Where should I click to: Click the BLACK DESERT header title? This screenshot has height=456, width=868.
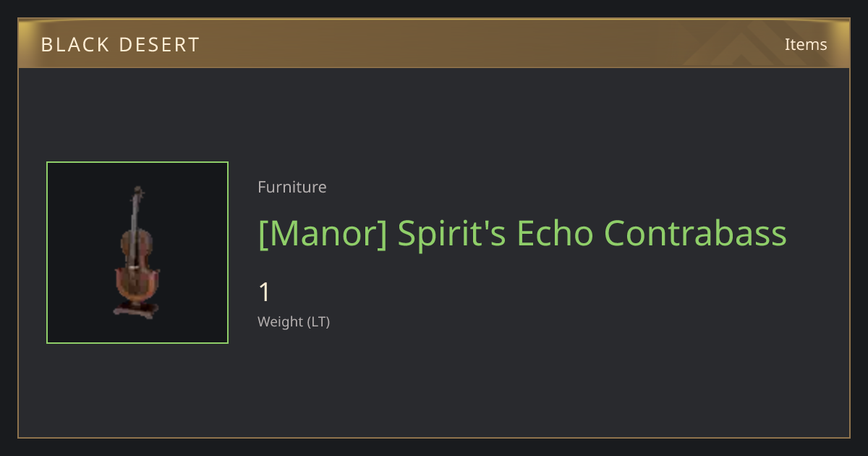[120, 45]
